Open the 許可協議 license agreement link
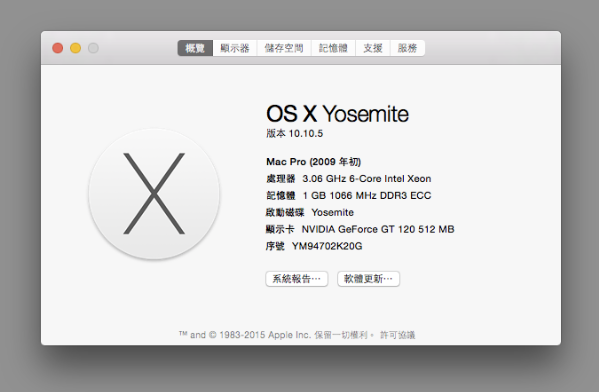The image size is (599, 392). tap(397, 335)
